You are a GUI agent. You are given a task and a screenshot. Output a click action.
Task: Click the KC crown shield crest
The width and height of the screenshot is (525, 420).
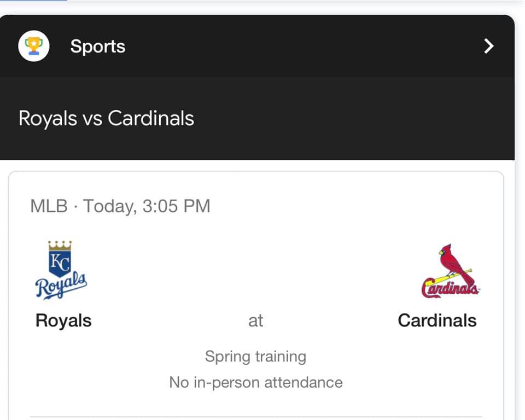pyautogui.click(x=60, y=259)
